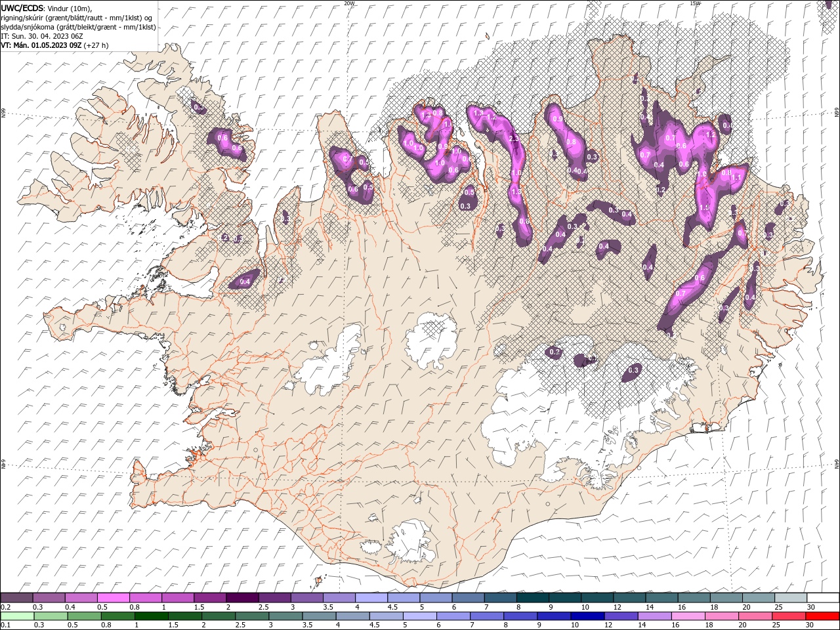Viewport: 840px width, 630px height.
Task: Select the dark teal swatch between 8 and 9
Action: [x=532, y=598]
